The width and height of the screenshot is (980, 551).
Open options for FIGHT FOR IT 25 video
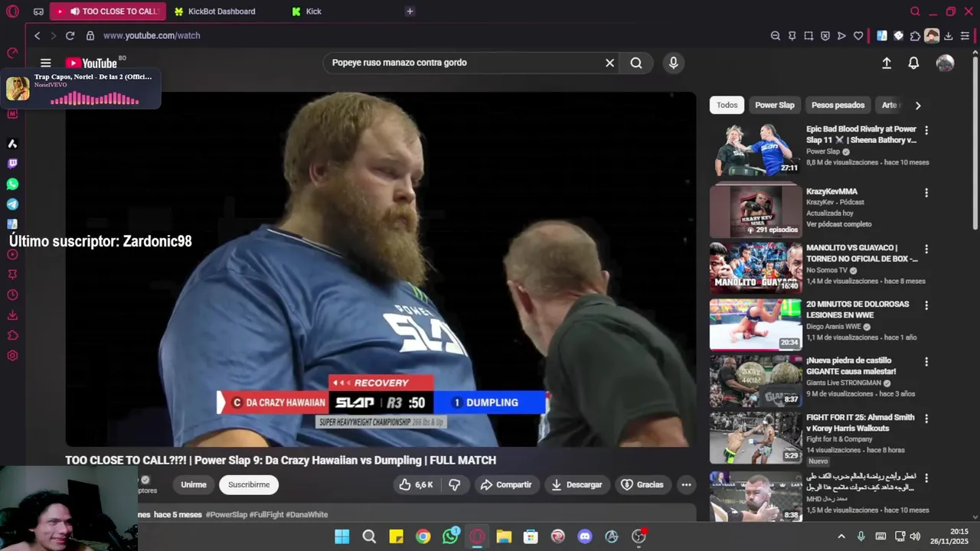click(x=926, y=419)
